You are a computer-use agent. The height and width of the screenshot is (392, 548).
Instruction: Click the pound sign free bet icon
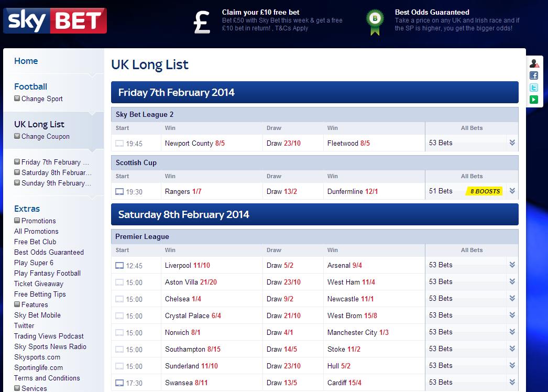pyautogui.click(x=202, y=22)
